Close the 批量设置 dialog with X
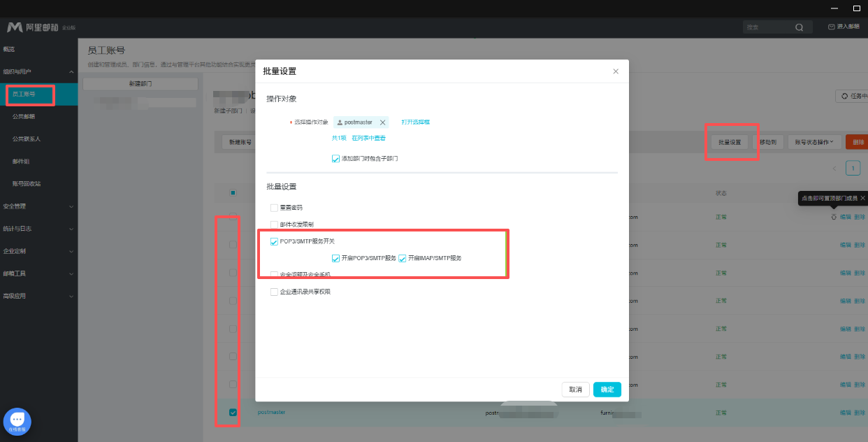The width and height of the screenshot is (868, 442). click(x=615, y=71)
